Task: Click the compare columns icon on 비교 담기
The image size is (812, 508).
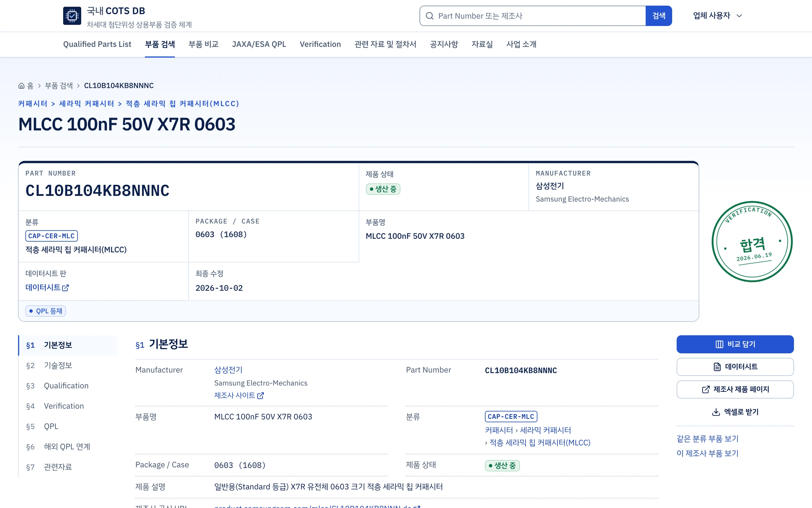Action: click(719, 344)
